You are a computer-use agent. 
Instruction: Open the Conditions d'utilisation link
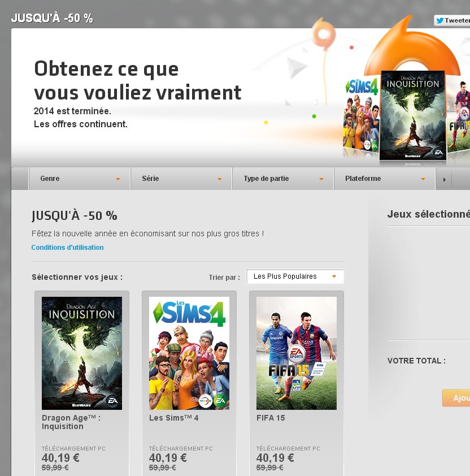coord(67,248)
